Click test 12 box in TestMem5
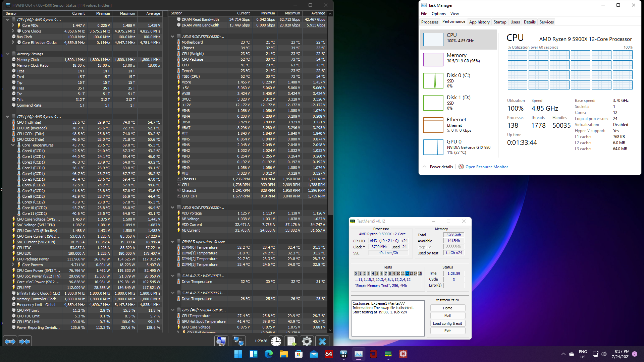Image resolution: width=644 pixels, height=362 pixels. click(x=407, y=274)
